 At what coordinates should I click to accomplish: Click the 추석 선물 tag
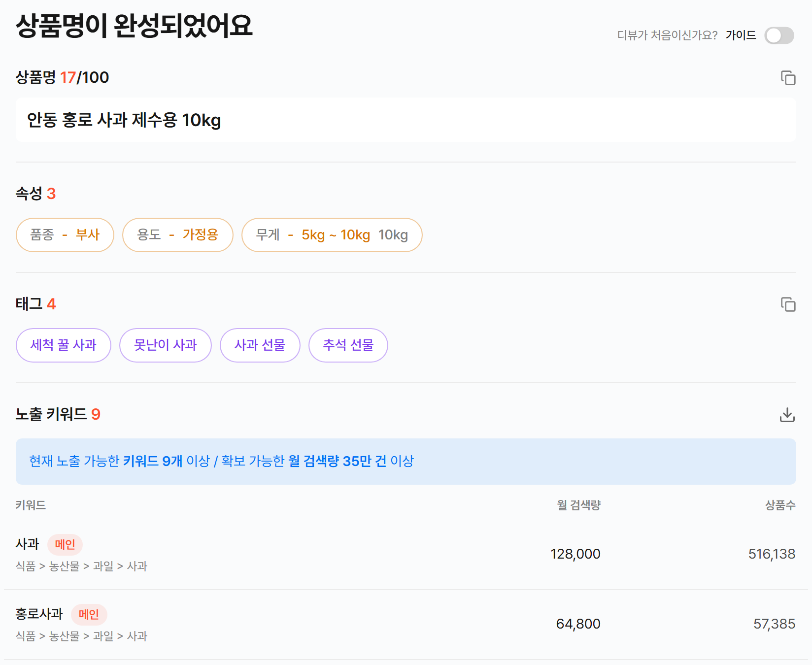pos(348,345)
